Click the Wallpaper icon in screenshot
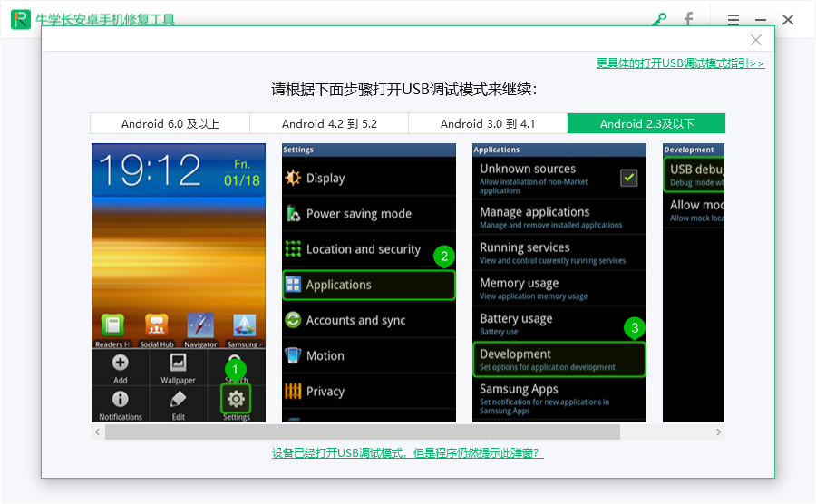816x504 pixels. pos(178,363)
